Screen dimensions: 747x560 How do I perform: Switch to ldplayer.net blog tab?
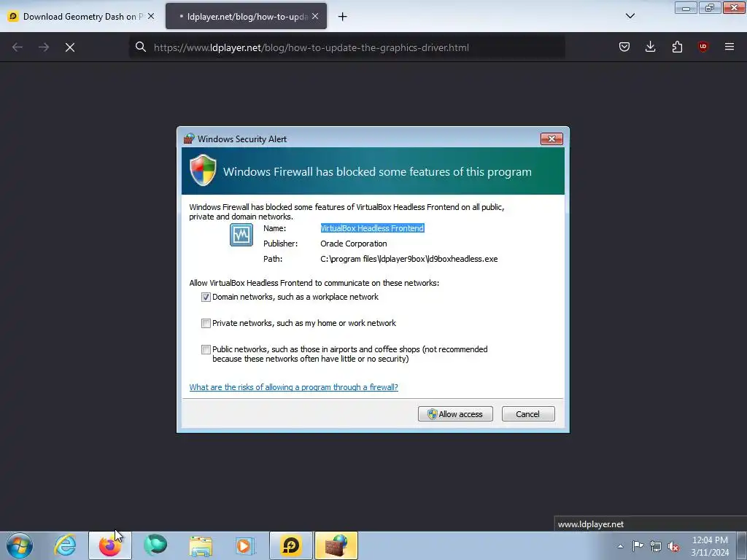[x=246, y=17]
